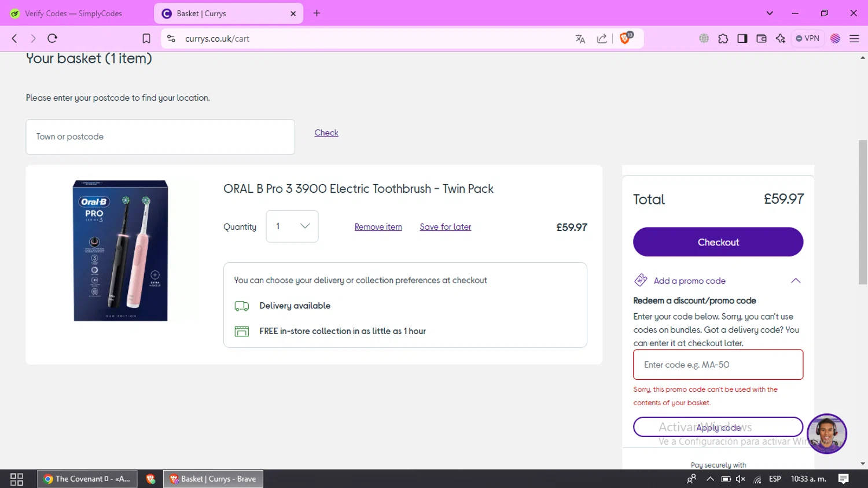
Task: Click the globe icon in the toolbar
Action: pyautogui.click(x=704, y=38)
